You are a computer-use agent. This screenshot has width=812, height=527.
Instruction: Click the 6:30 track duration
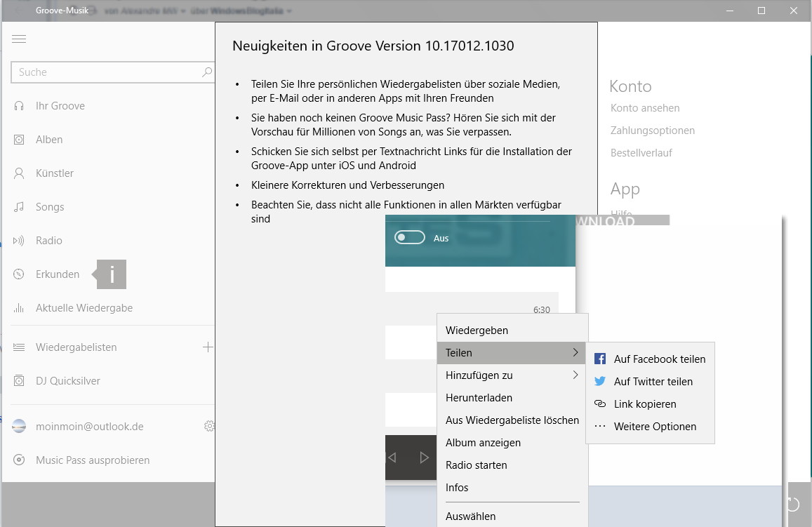coord(542,309)
